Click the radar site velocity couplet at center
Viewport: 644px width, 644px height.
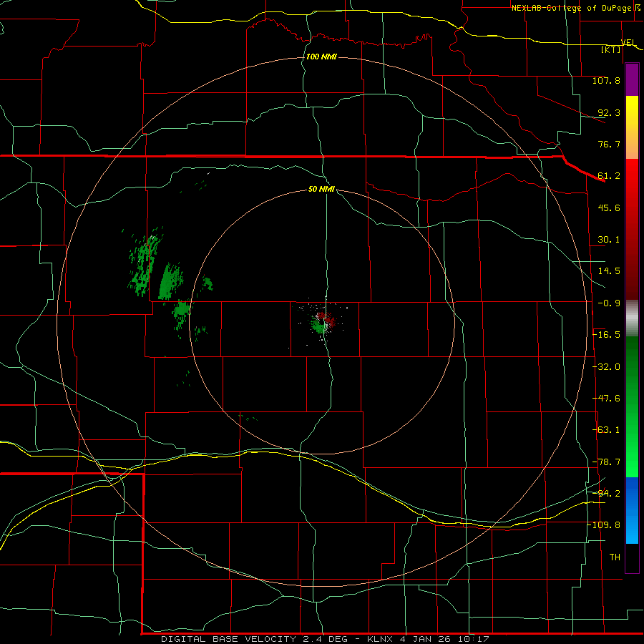pos(324,322)
